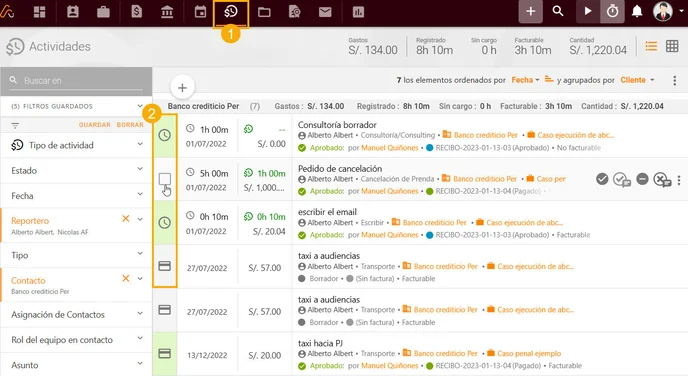The height and width of the screenshot is (376, 688).
Task: Open notifications bell
Action: [x=637, y=11]
